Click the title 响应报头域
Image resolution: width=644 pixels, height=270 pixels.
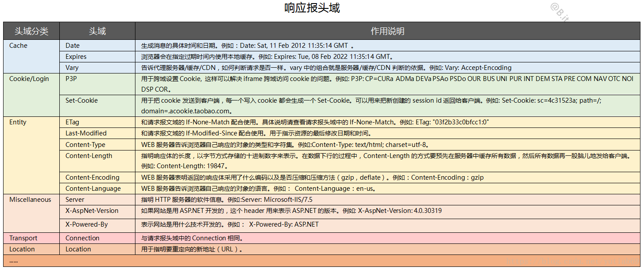312,8
